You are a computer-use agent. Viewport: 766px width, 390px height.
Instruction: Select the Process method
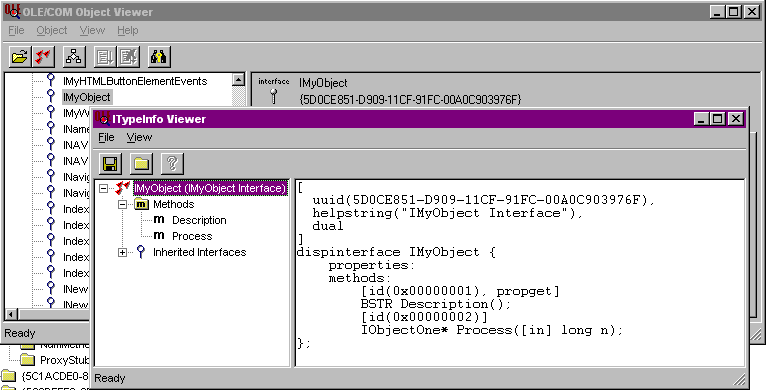coord(192,236)
